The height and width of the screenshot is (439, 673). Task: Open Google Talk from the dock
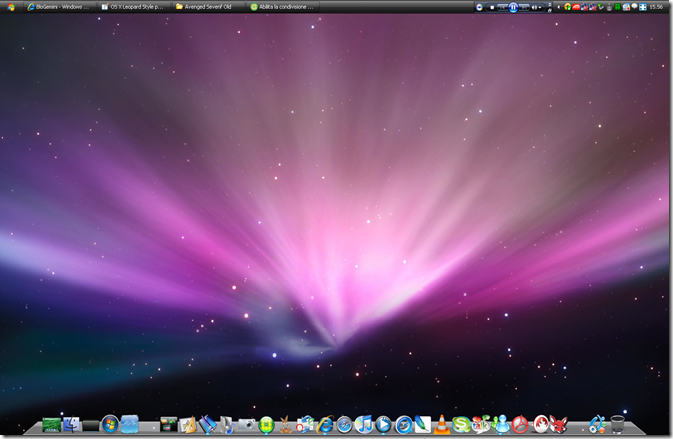click(x=481, y=425)
